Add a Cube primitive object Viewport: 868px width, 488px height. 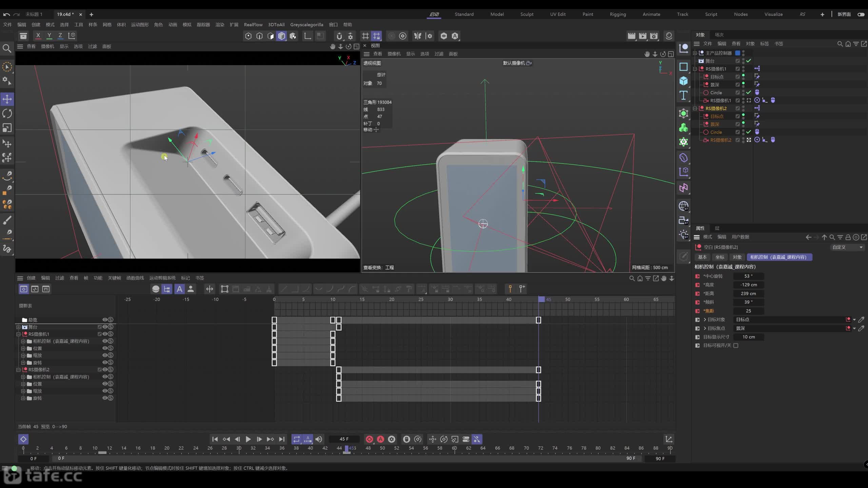[x=684, y=81]
